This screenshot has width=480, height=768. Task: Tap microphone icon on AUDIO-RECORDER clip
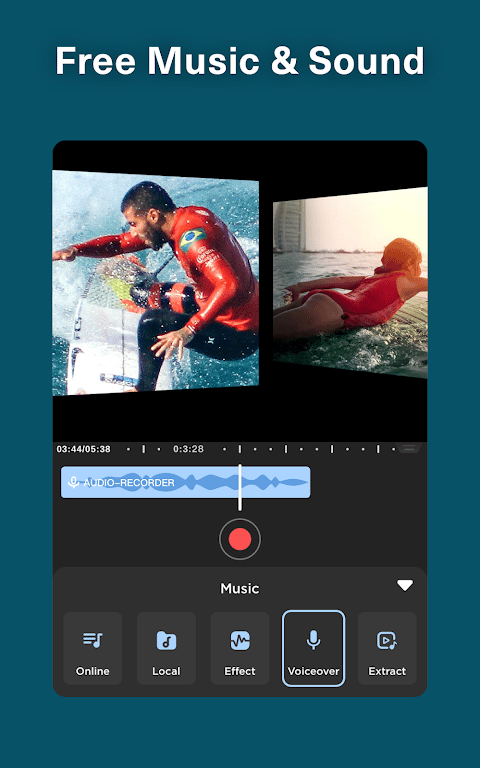pyautogui.click(x=73, y=482)
